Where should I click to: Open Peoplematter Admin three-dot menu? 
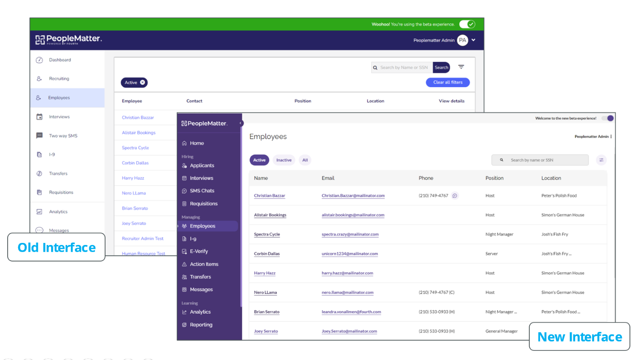coord(611,137)
